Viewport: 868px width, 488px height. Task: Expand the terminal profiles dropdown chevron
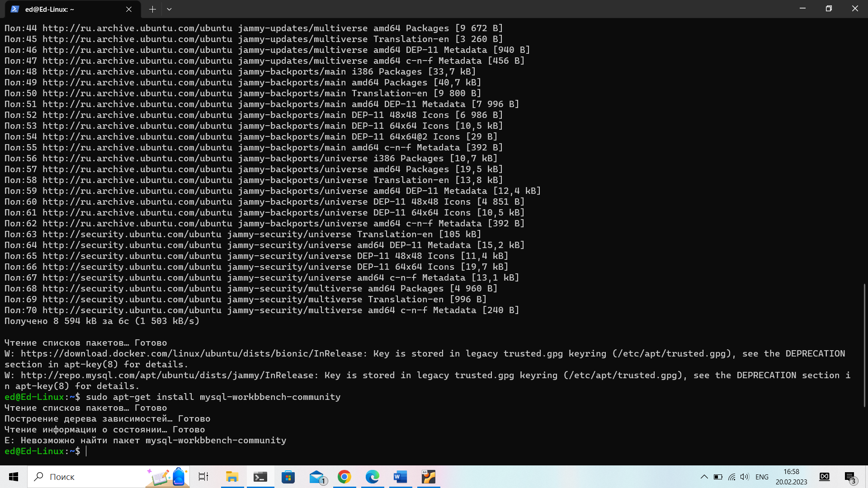pos(169,9)
